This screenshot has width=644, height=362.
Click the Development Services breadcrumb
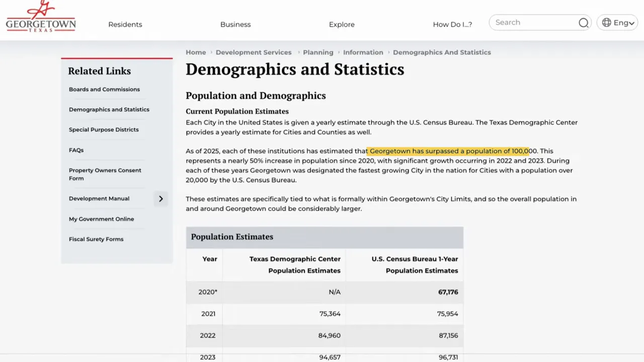pos(254,52)
